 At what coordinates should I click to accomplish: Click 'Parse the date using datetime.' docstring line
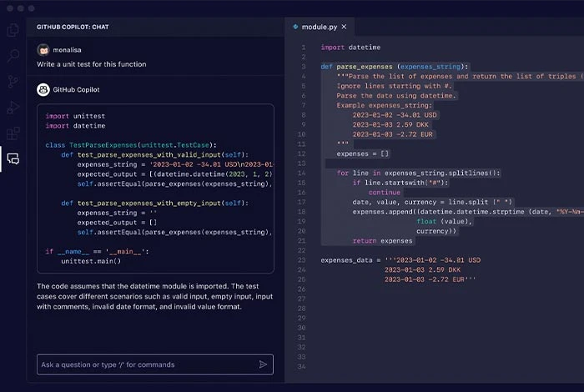pos(396,96)
